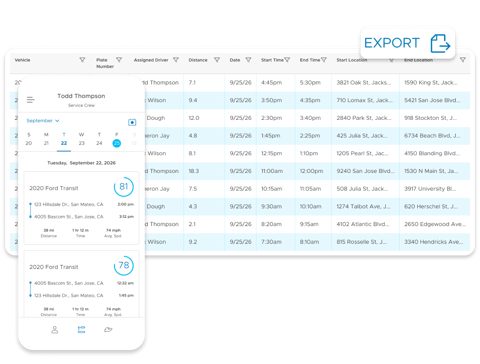This screenshot has width=480, height=364.
Task: Click the Vehicle column header
Action: click(x=22, y=60)
